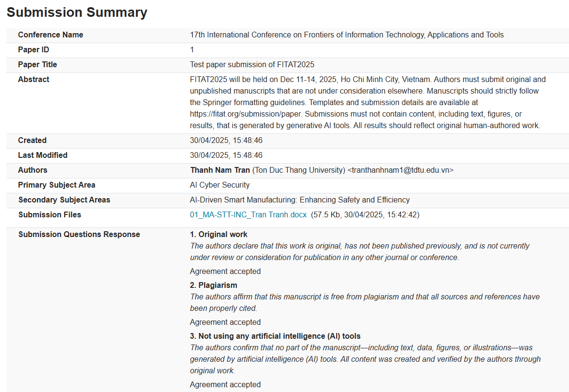Select author name Thanh Nam Tran
This screenshot has width=569, height=392.
coord(220,170)
